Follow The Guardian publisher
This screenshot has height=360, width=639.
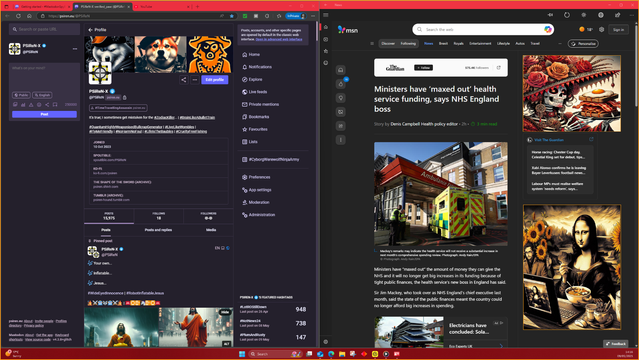(423, 68)
